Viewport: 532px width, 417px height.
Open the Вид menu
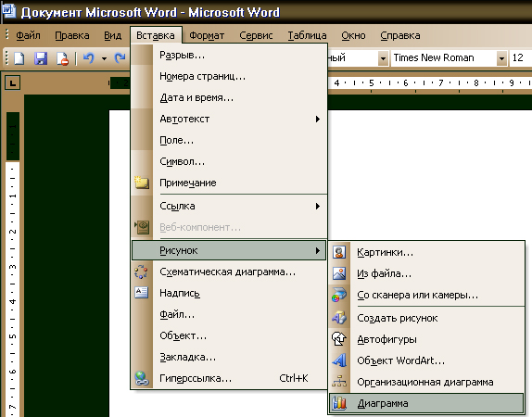(x=113, y=35)
